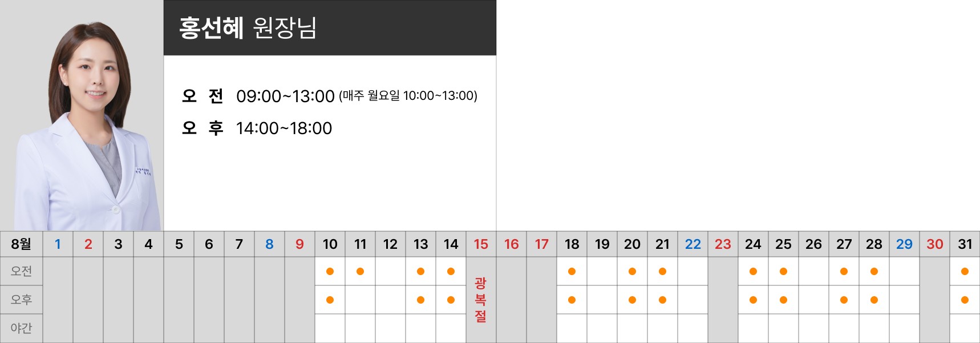Click the August 18 afternoon orange dot
The image size is (980, 343).
[572, 300]
